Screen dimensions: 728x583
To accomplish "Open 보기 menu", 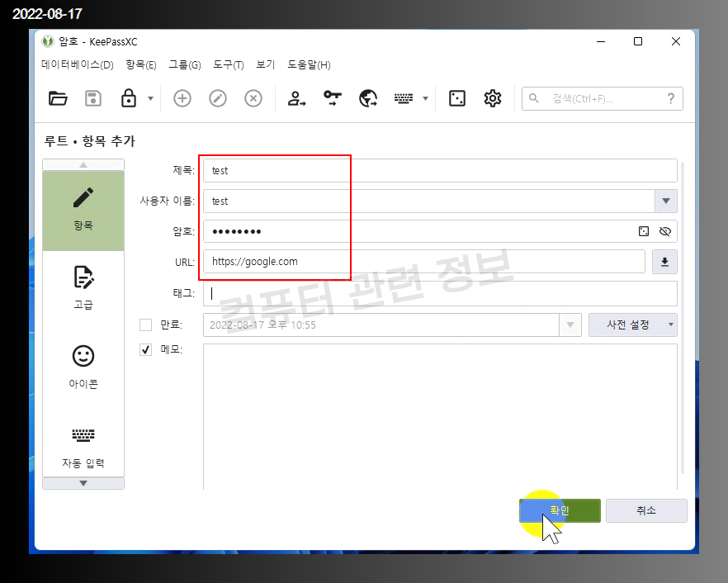I will [266, 64].
